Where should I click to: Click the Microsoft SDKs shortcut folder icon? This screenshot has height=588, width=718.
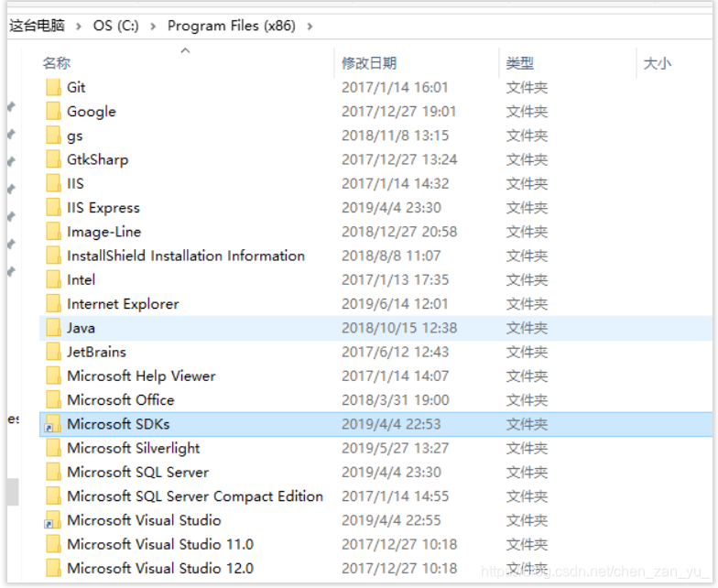(x=52, y=424)
